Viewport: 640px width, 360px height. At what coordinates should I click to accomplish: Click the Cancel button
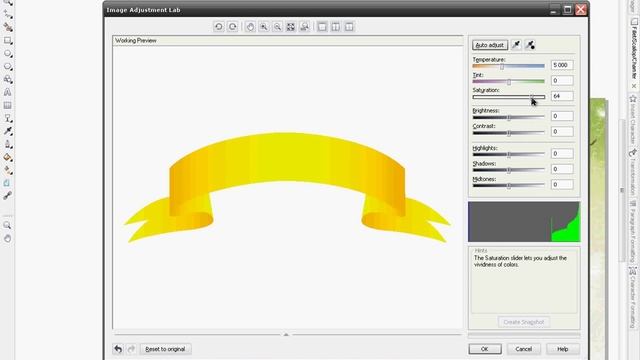point(524,349)
